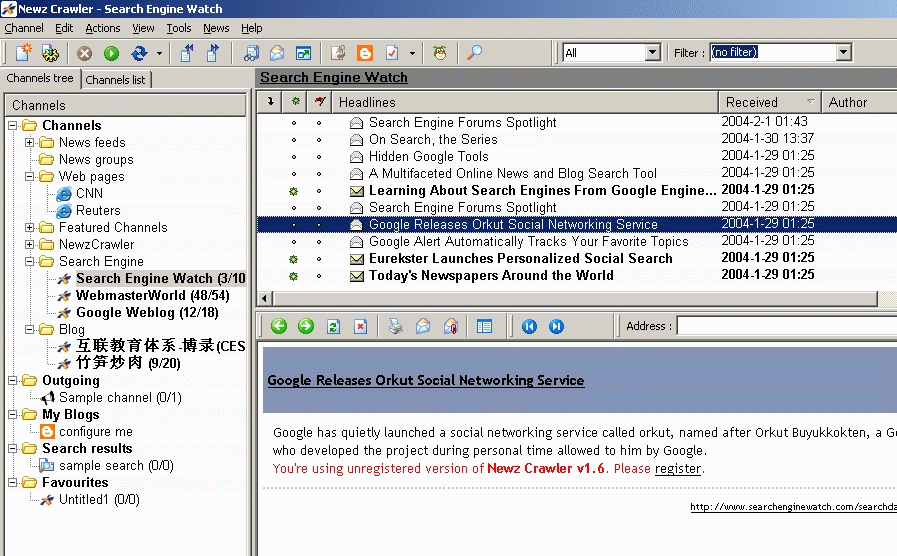Click the checkmark document post icon
Image resolution: width=897 pixels, height=556 pixels.
click(x=392, y=53)
